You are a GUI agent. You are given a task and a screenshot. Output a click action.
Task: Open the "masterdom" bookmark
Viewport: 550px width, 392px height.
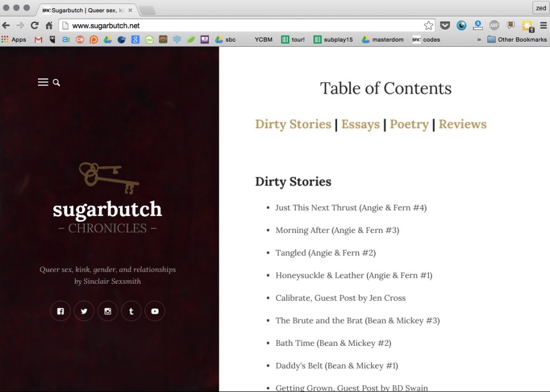point(382,40)
